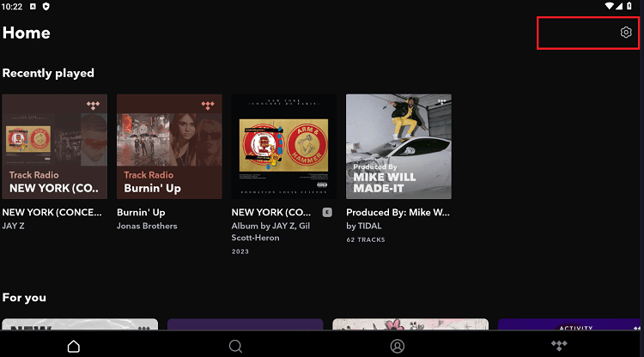Open TIDAL logo tab in bottom navigation
644x357 pixels.
click(x=559, y=346)
